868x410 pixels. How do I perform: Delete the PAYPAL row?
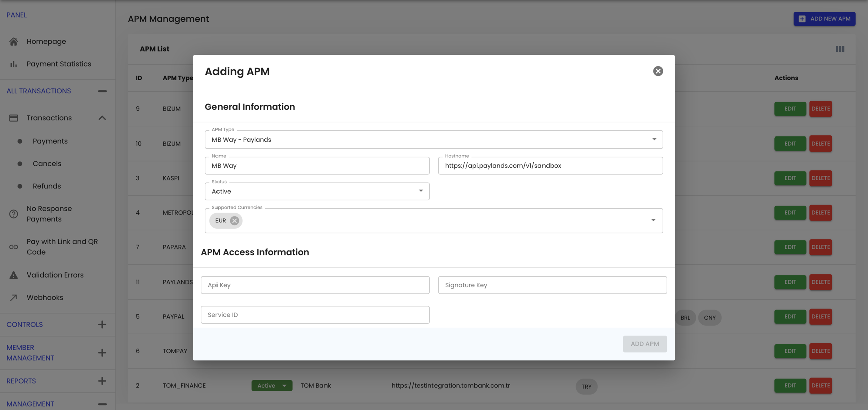[821, 317]
